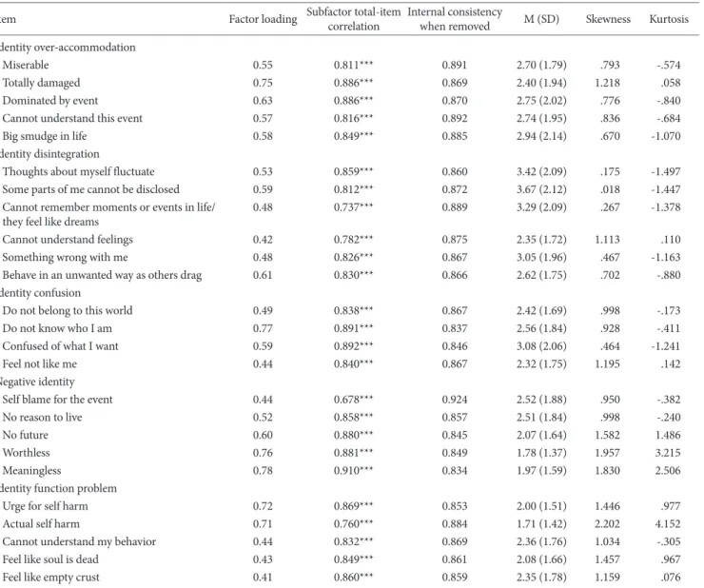
Task: Click skewness value 2.202
Action: pos(607,523)
